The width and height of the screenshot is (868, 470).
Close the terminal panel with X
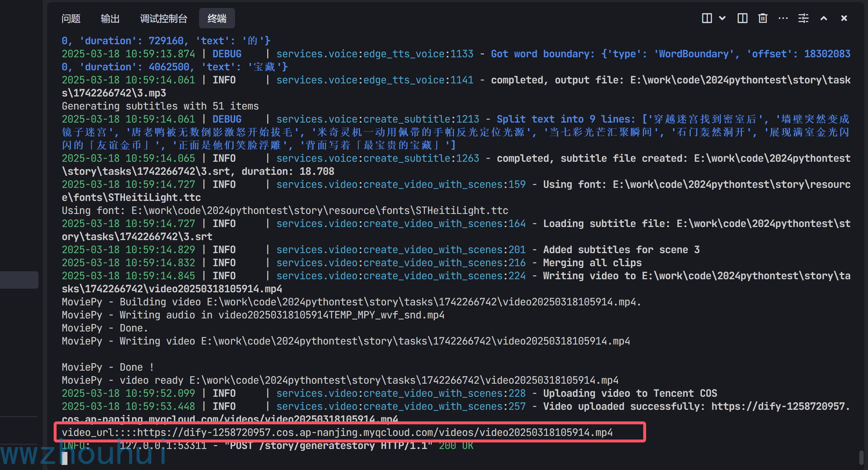click(x=844, y=18)
